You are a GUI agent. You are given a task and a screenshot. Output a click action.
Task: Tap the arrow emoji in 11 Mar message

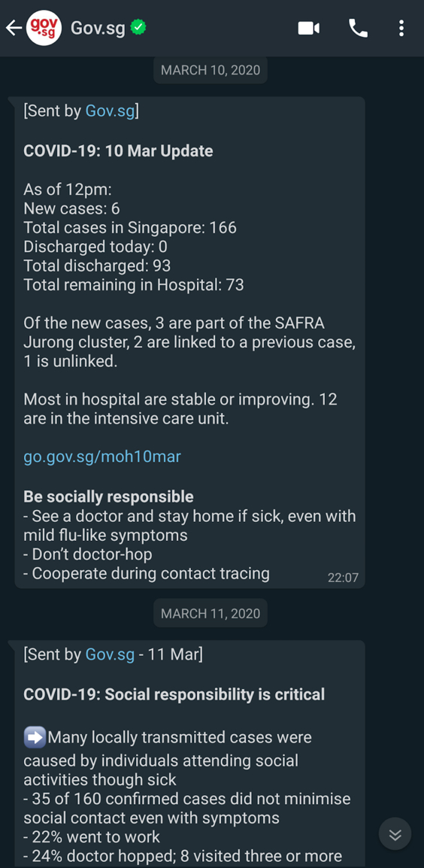pos(35,737)
